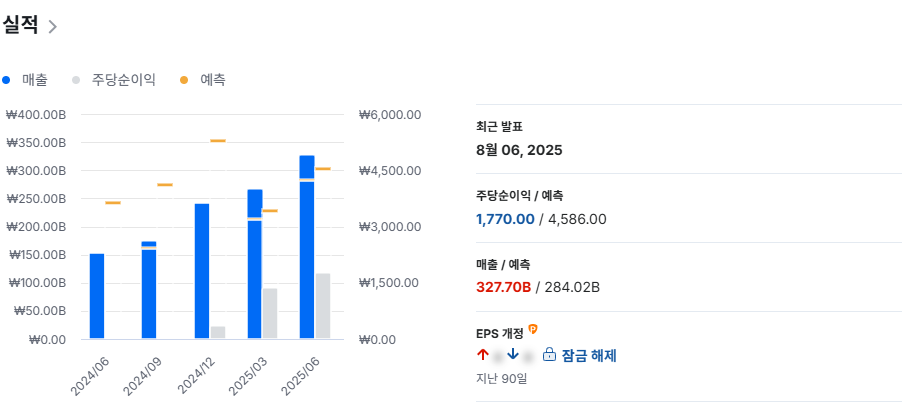Click the gray 주당순이익 legend dot
The image size is (908, 410).
(x=76, y=79)
